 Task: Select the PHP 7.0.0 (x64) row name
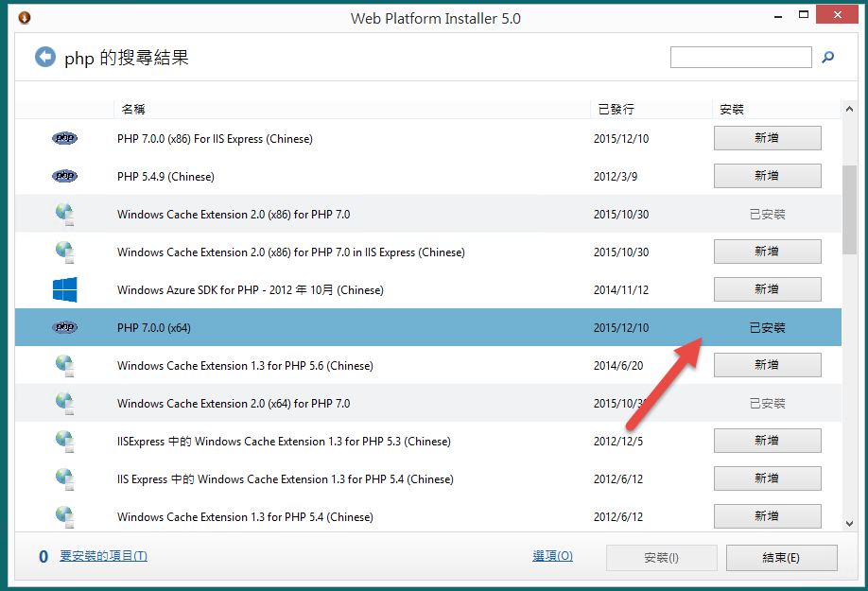tap(154, 327)
